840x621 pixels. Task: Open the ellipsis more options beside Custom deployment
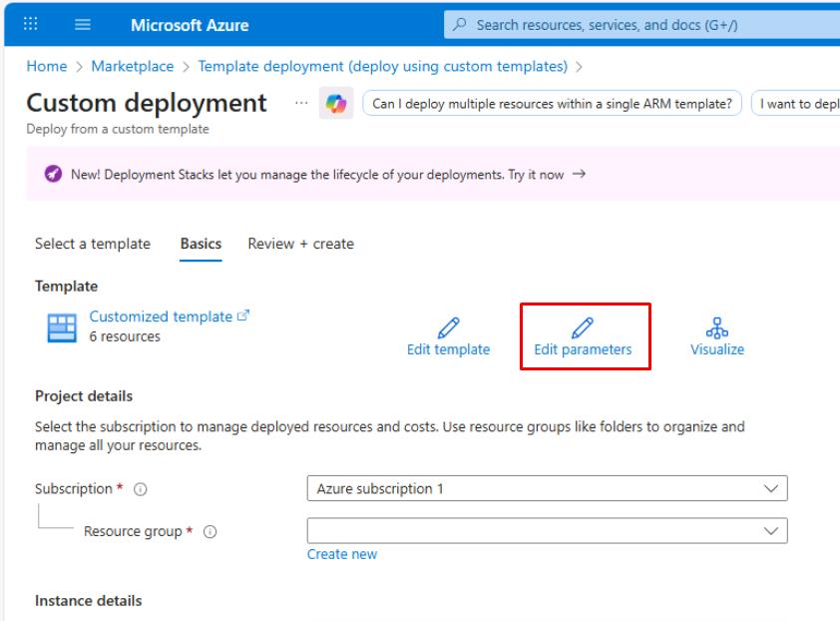pos(301,103)
